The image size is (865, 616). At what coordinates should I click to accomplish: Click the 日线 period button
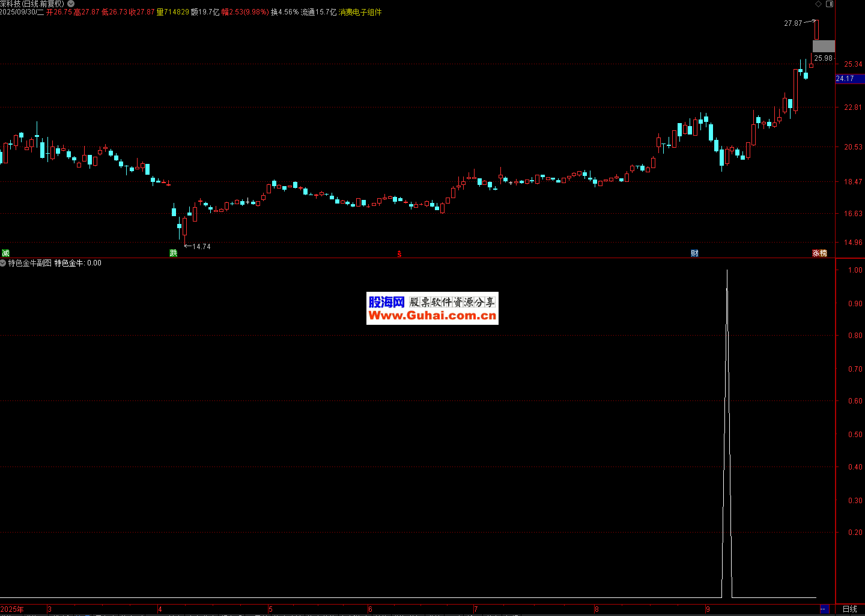(x=850, y=609)
